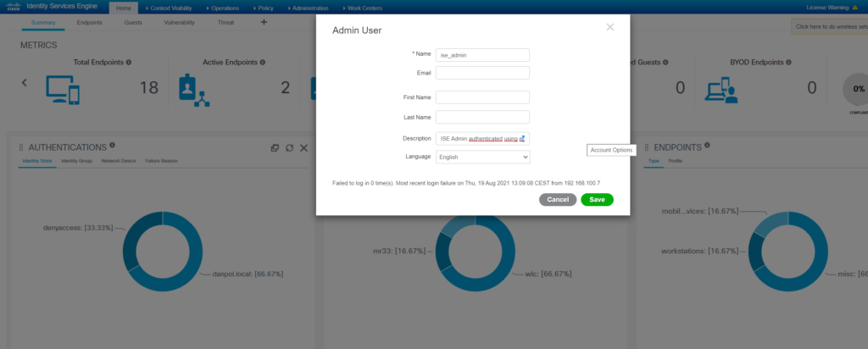This screenshot has height=349, width=868.
Task: Refresh the Authentications dashlet
Action: tap(289, 147)
